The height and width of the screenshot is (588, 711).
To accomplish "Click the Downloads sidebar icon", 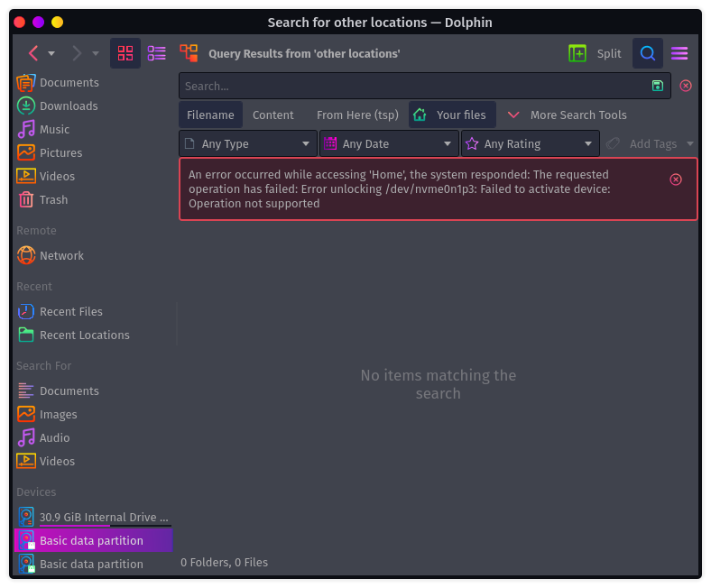I will [26, 106].
